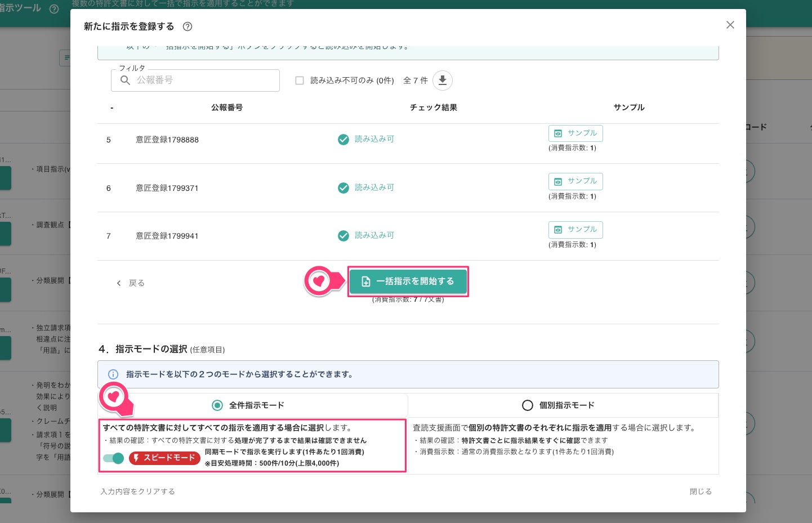
Task: Click 消費指示数 text under 意匠登録1798888 sample
Action: 572,148
